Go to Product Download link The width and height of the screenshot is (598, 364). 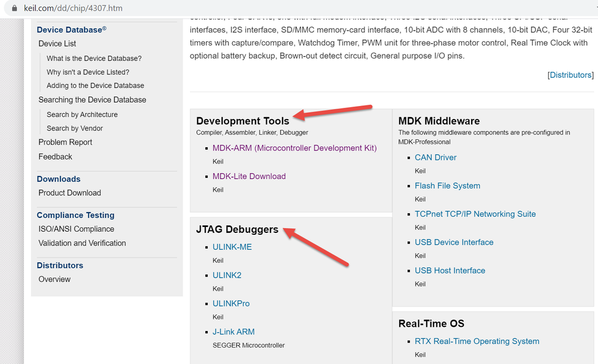coord(69,193)
